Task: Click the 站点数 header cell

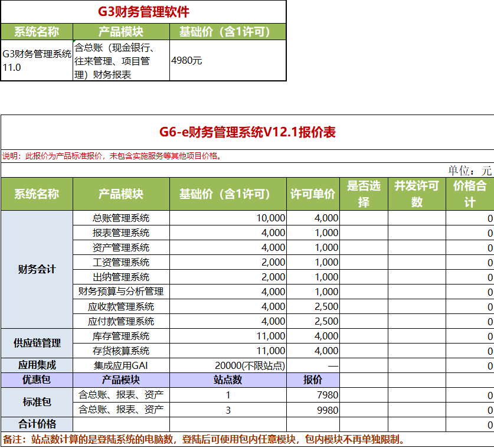Action: [x=228, y=380]
